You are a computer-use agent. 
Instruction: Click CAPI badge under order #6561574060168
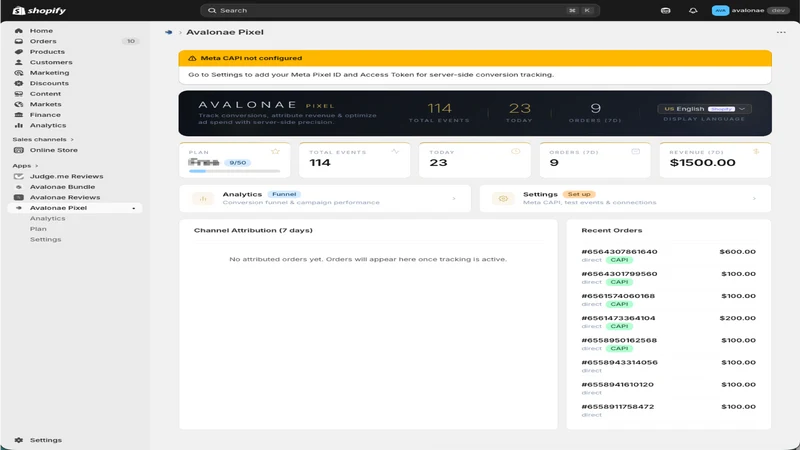[x=619, y=304]
